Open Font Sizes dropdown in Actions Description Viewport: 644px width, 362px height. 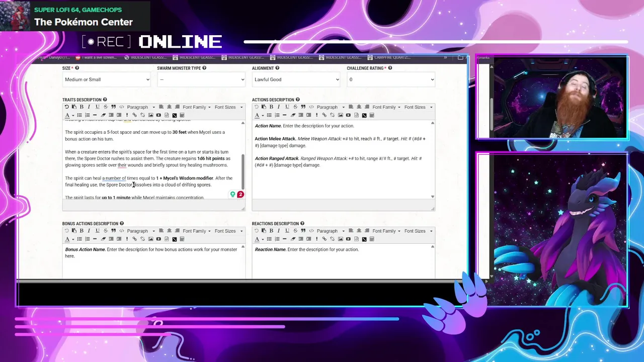click(x=418, y=107)
